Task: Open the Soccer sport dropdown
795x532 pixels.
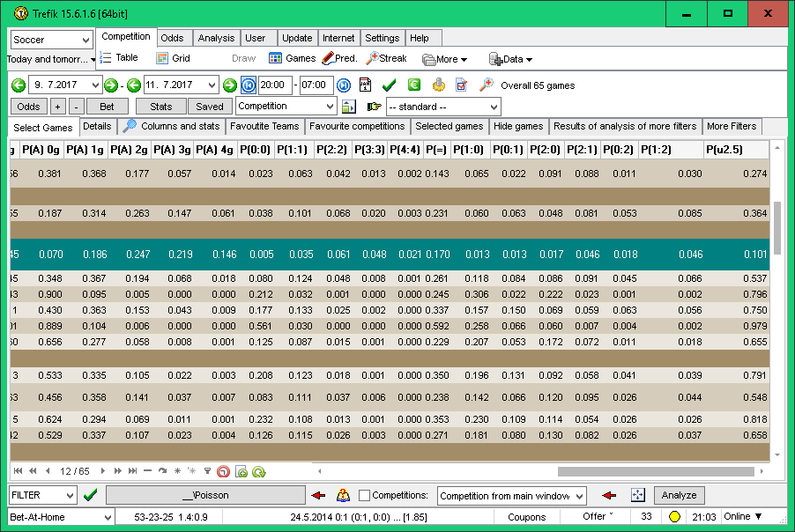Action: click(x=51, y=40)
